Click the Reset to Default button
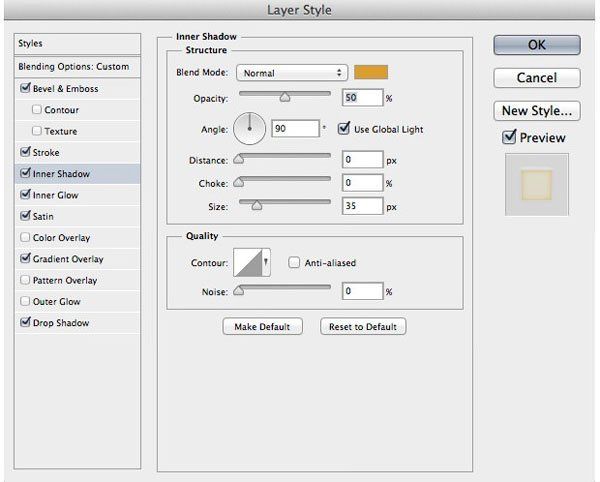Image resolution: width=600 pixels, height=482 pixels. pyautogui.click(x=363, y=327)
